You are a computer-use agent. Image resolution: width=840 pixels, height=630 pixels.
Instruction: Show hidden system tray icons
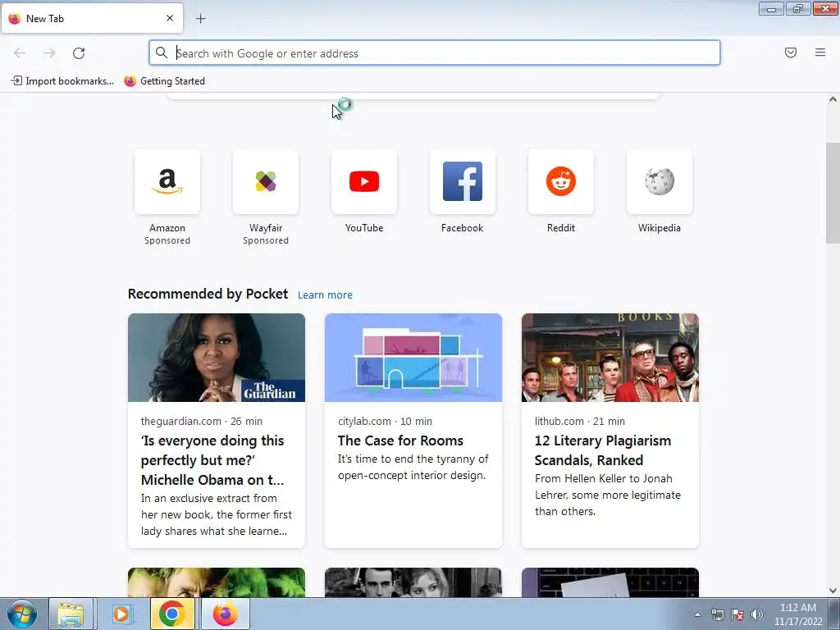coord(697,614)
